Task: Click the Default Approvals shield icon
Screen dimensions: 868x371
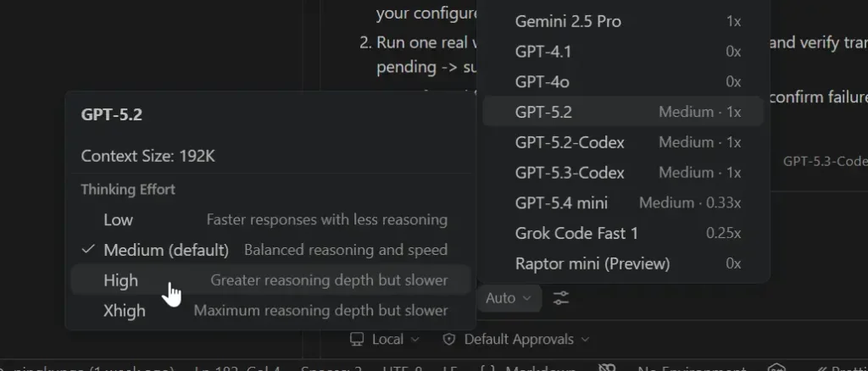Action: [x=449, y=340]
